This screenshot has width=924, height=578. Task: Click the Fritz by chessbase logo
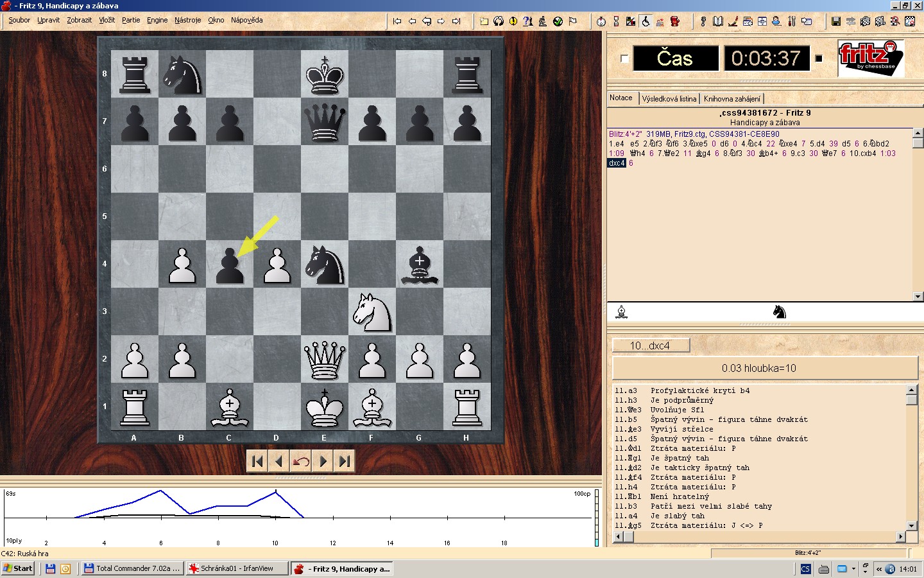[x=871, y=58]
